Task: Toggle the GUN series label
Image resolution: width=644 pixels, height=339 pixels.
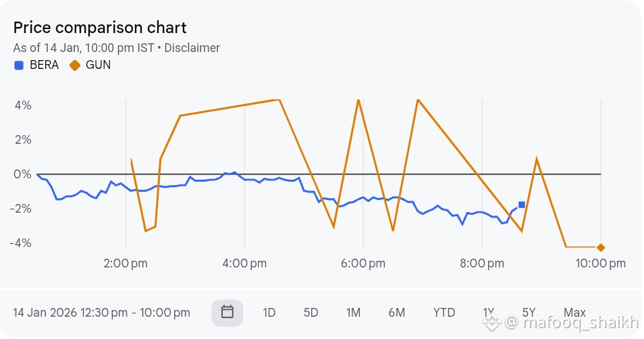Action: 99,66
